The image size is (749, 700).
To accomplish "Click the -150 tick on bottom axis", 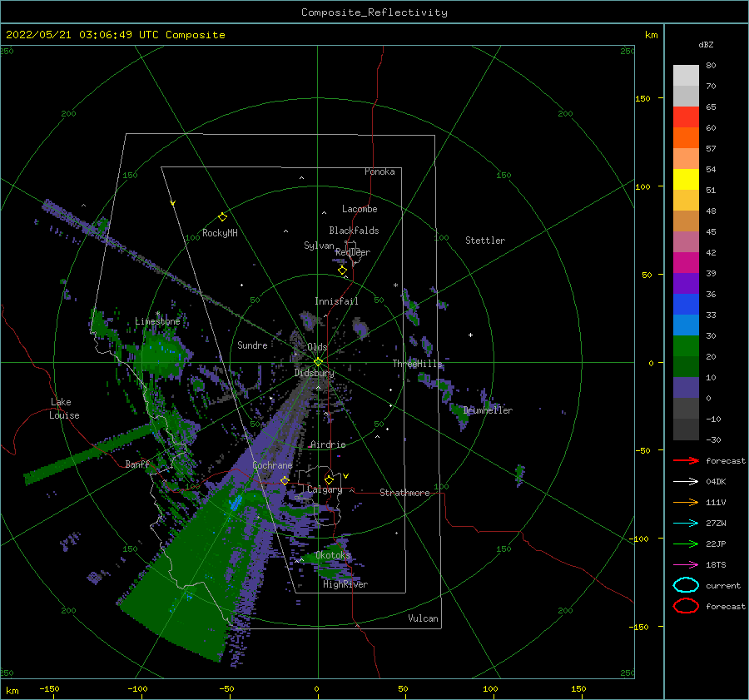I will [x=49, y=688].
